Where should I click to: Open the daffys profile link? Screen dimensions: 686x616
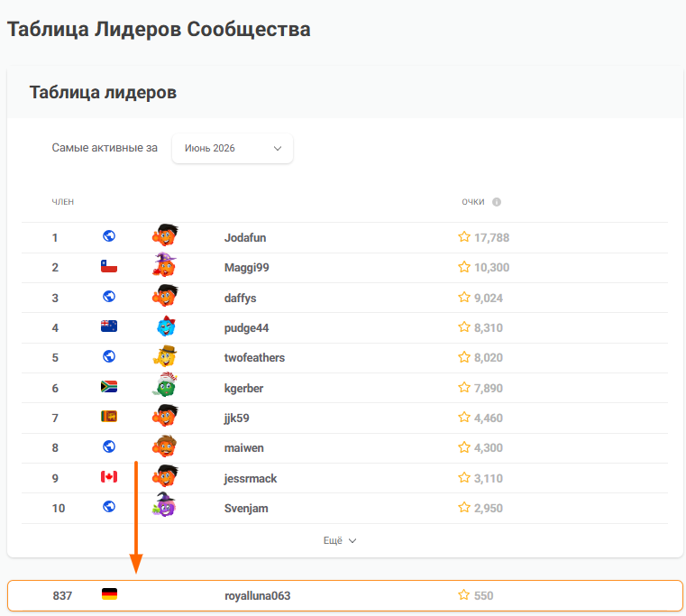point(240,299)
